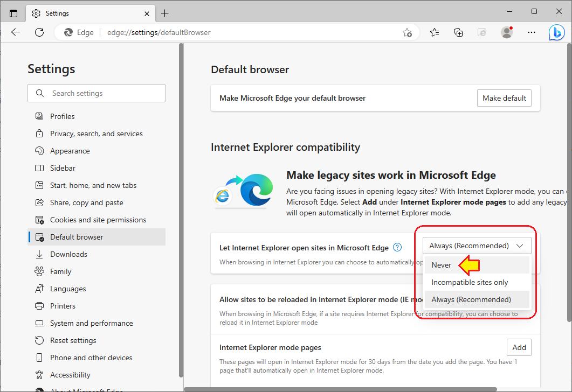The height and width of the screenshot is (392, 572).
Task: Select Always (Recommended) in the list
Action: point(477,299)
